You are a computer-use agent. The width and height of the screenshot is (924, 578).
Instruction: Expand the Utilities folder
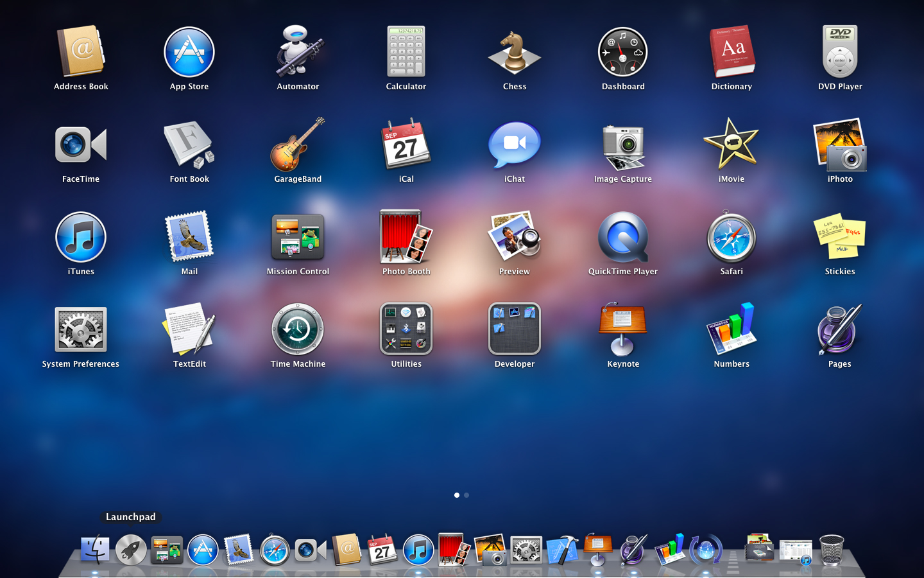(x=406, y=329)
